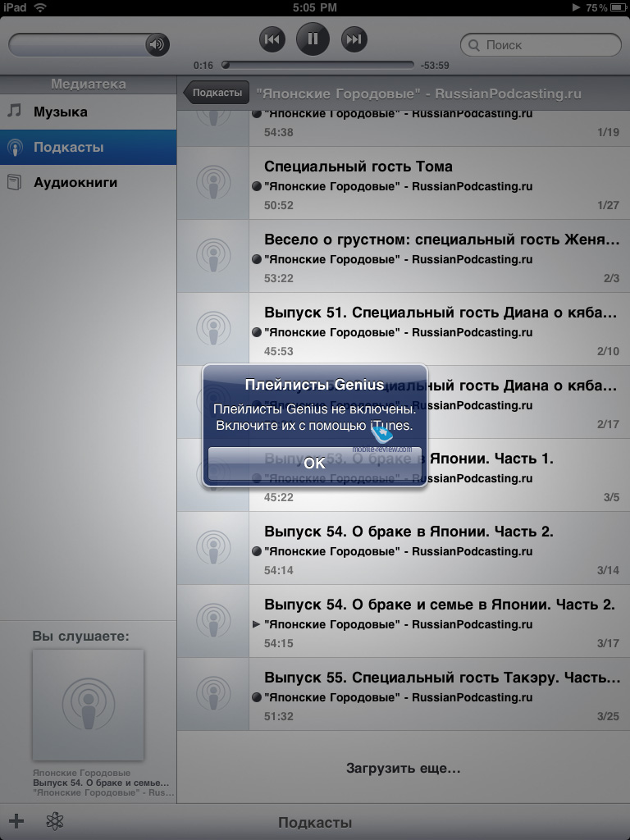Image resolution: width=630 pixels, height=840 pixels.
Task: Open the now playing artwork thumbnail
Action: [x=88, y=705]
